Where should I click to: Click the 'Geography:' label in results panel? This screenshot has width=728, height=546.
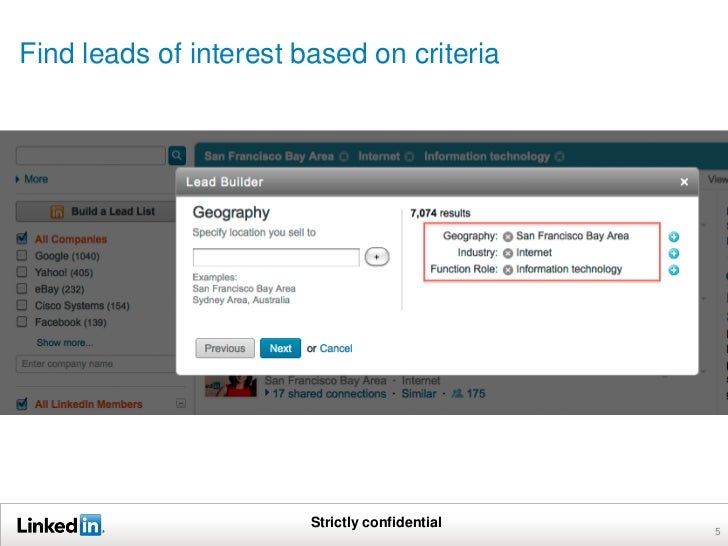[470, 236]
